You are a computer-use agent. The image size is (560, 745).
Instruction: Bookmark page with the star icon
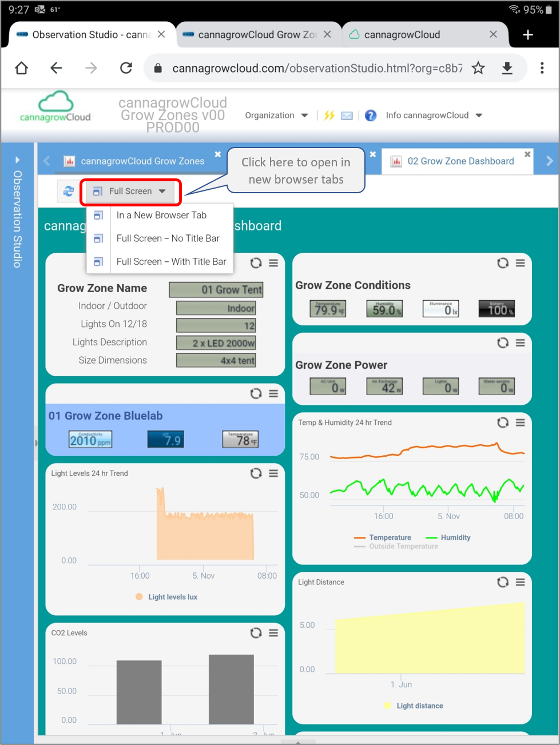[478, 69]
